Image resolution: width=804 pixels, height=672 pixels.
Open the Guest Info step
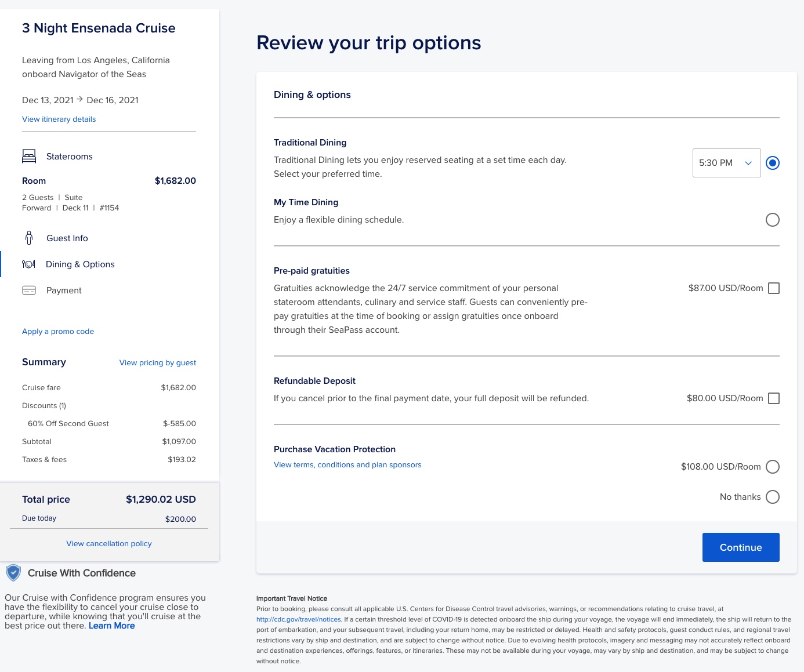pyautogui.click(x=67, y=238)
